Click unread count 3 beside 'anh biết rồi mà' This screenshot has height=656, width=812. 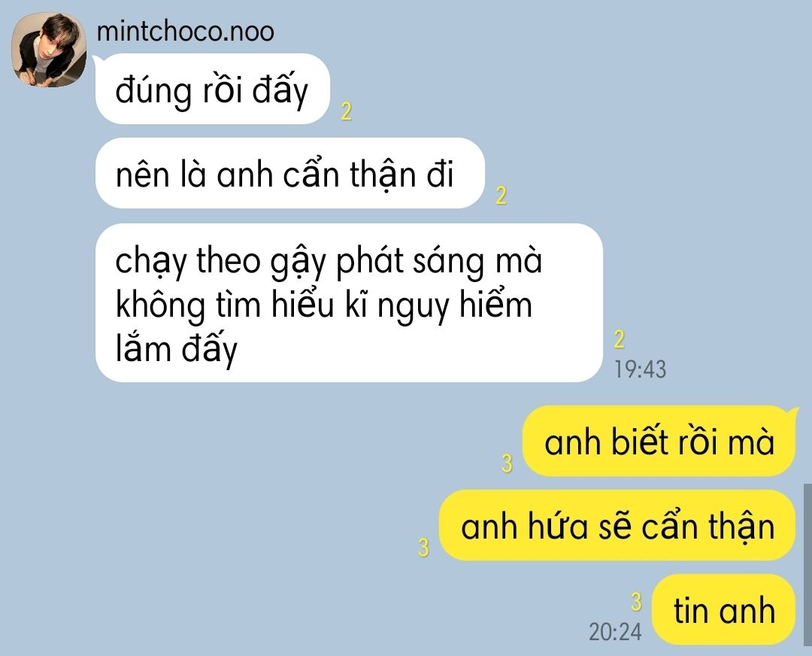click(x=507, y=463)
